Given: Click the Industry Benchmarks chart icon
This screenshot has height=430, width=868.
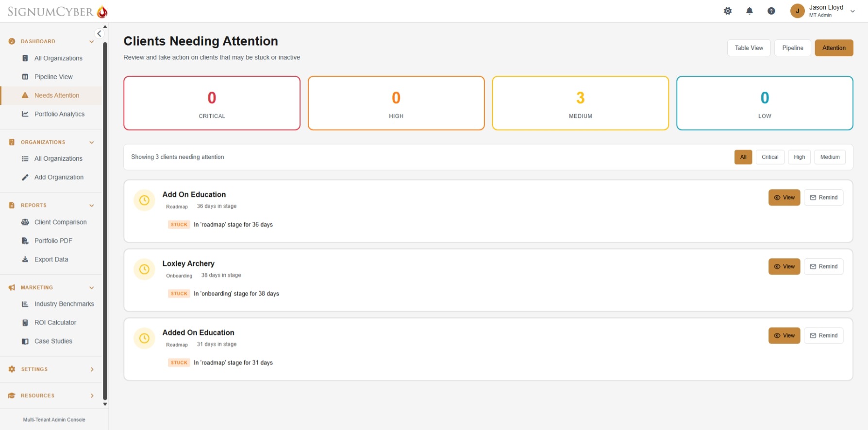Looking at the screenshot, I should pos(25,304).
